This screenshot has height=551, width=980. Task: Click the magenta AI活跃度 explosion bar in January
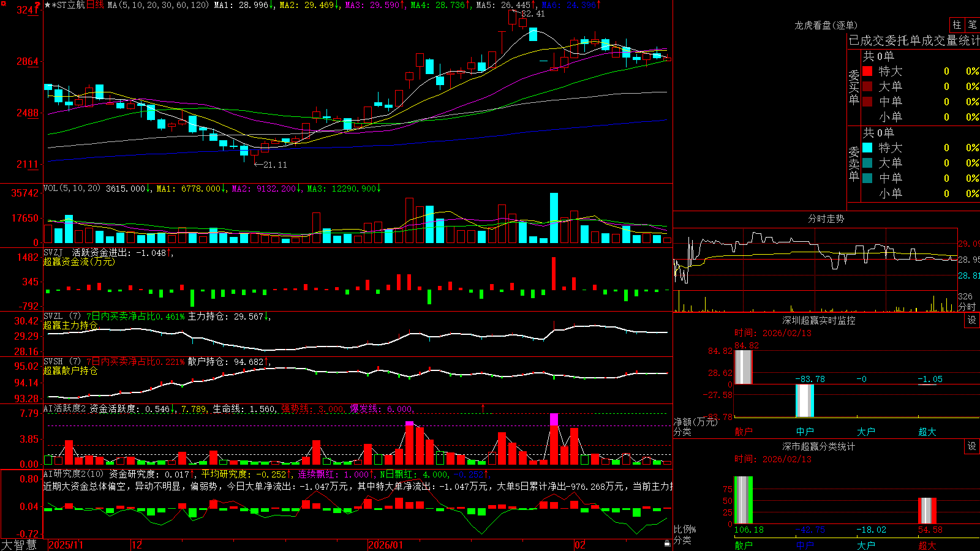[x=409, y=424]
